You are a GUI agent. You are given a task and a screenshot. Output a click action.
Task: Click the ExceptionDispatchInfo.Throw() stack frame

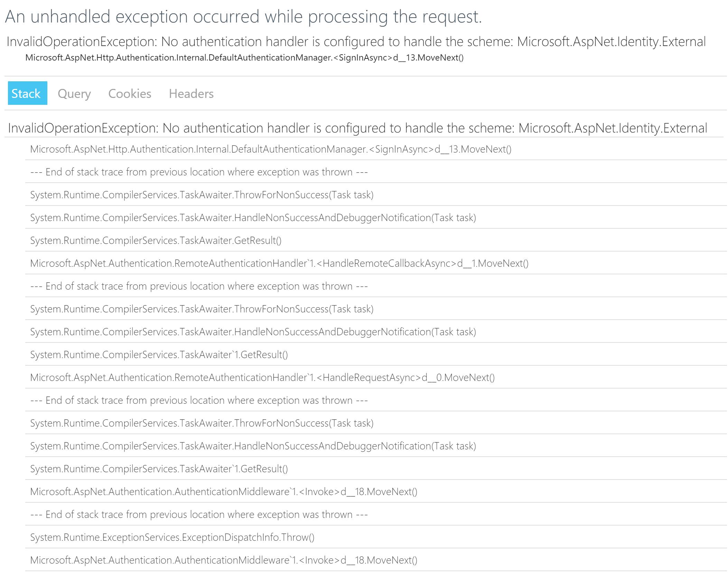[376, 537]
